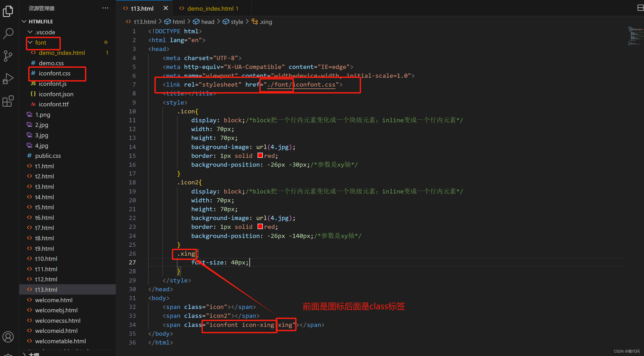
Task: Select t13.html in explorer
Action: click(68, 290)
